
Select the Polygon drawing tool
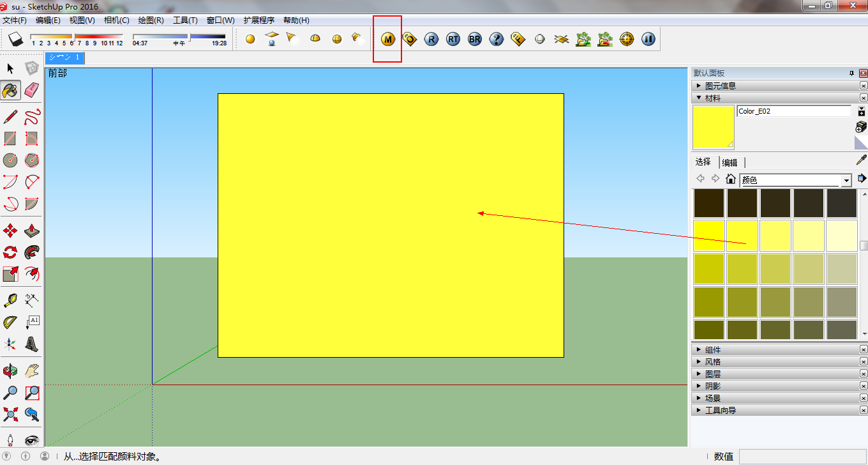coord(32,160)
